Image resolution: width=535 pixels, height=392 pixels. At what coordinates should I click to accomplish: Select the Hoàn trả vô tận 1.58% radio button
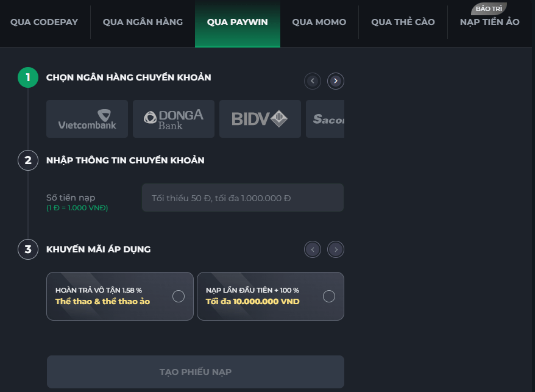coord(179,296)
